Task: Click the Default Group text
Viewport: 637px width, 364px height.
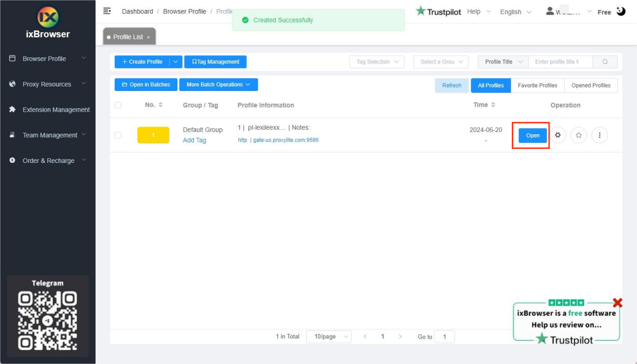Action: 203,130
